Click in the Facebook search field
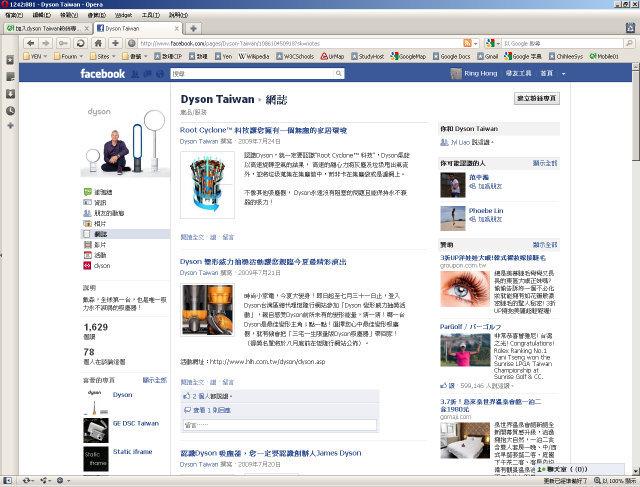 point(252,73)
